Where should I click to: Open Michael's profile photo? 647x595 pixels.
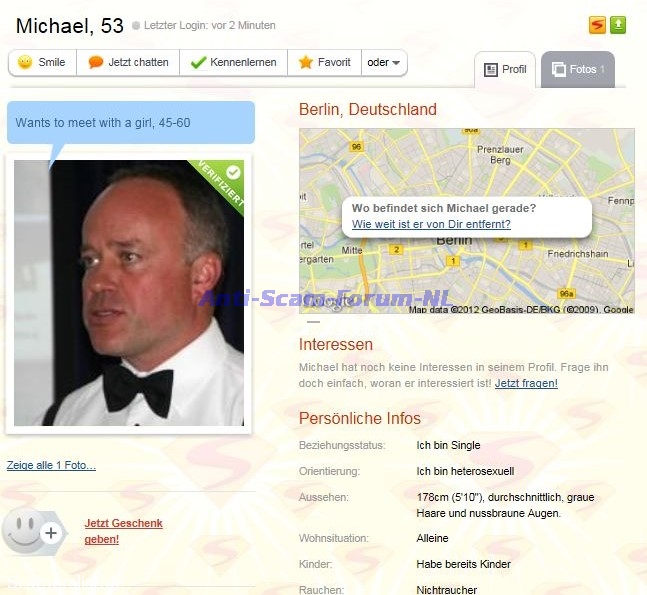[129, 293]
